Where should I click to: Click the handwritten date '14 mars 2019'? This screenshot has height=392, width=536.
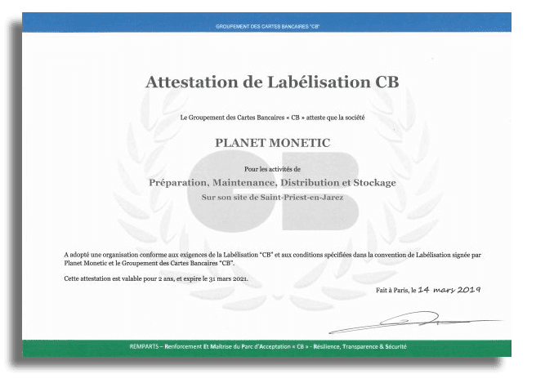449,290
